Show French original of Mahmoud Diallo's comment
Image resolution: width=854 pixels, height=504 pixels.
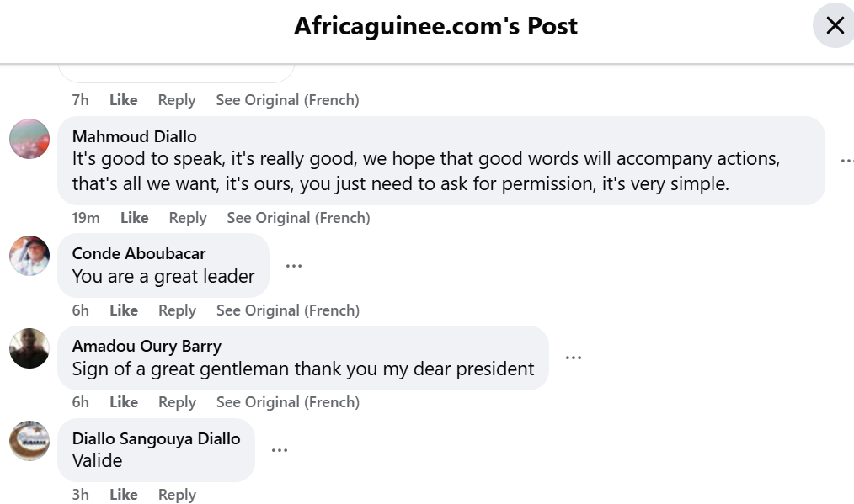(x=298, y=218)
